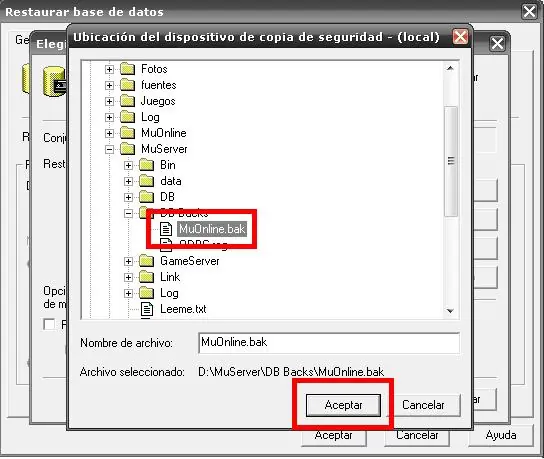Screen dimensions: 544x459
Task: Collapse the DB Backs folder node
Action: (128, 213)
